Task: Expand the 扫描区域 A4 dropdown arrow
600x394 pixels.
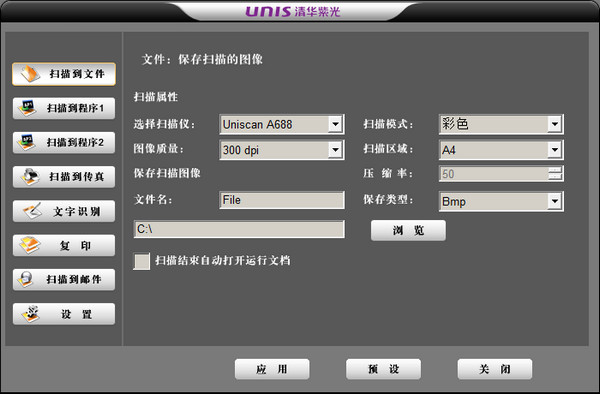Action: coord(554,150)
